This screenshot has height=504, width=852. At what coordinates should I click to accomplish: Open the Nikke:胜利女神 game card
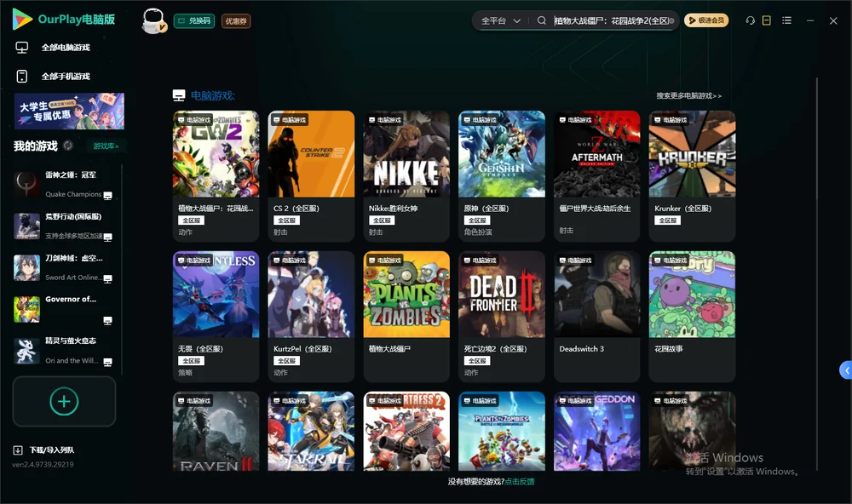406,176
